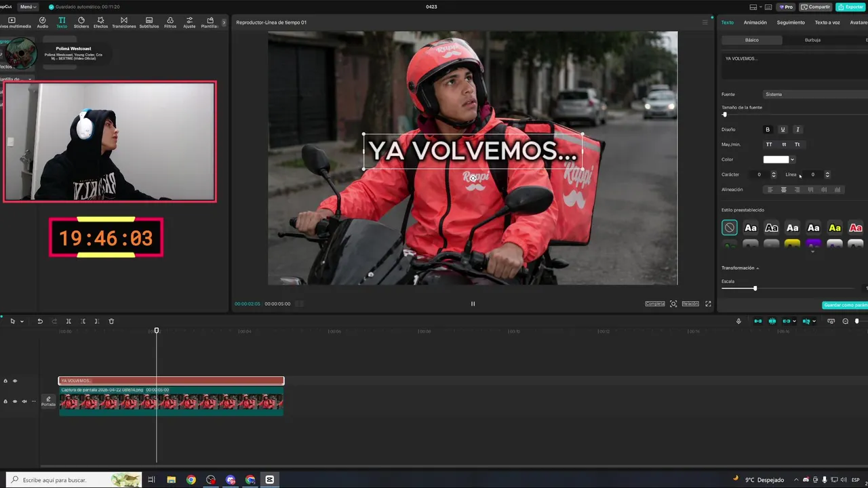Select the Burbuja sub-tab
The height and width of the screenshot is (488, 868).
tap(812, 40)
